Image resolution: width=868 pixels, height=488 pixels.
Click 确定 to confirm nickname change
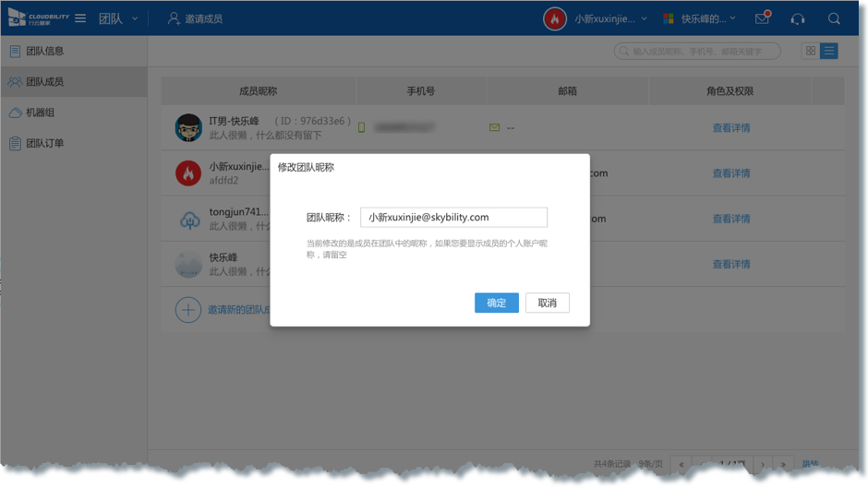(497, 303)
